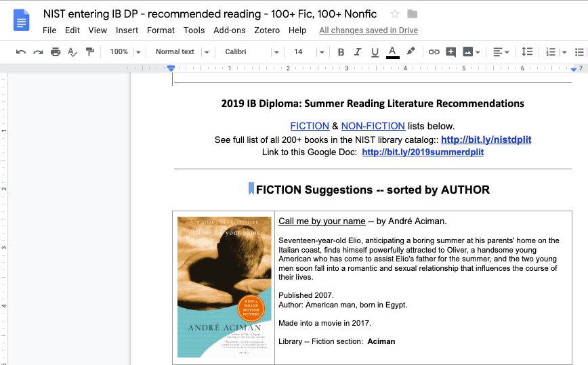Open the Add-ons menu
The height and width of the screenshot is (365, 588).
pyautogui.click(x=230, y=30)
